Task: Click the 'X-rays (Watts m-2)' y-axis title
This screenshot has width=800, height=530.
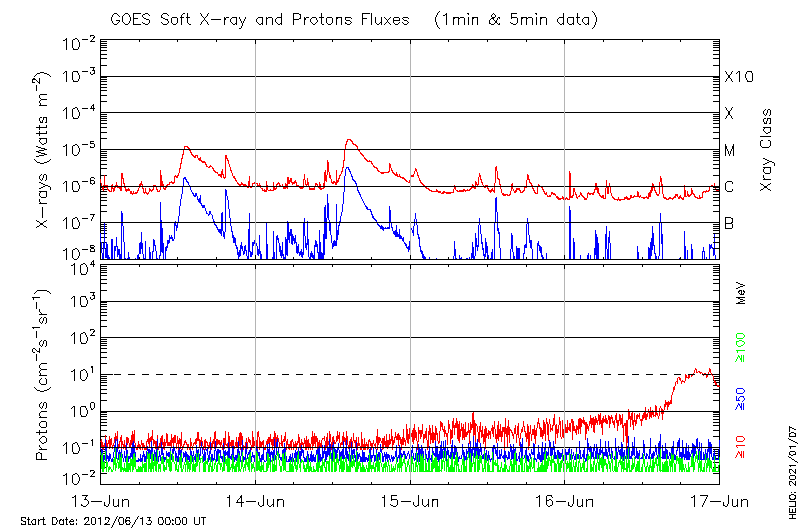Action: coord(43,150)
